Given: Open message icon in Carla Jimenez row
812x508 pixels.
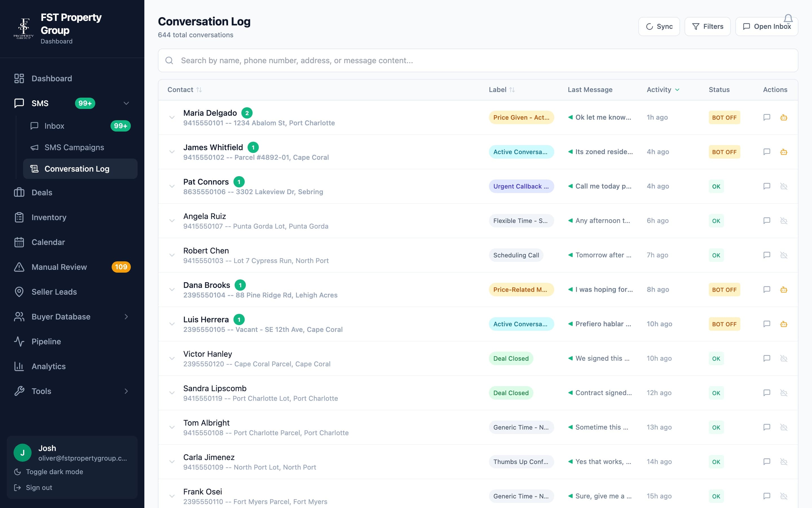Looking at the screenshot, I should 767,462.
